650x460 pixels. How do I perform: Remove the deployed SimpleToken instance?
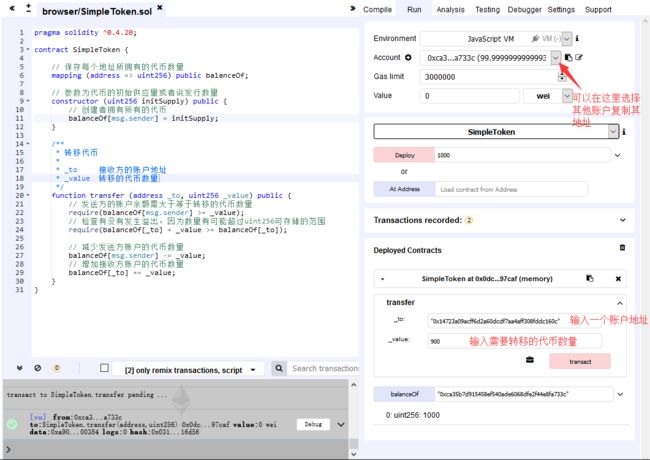tap(618, 279)
